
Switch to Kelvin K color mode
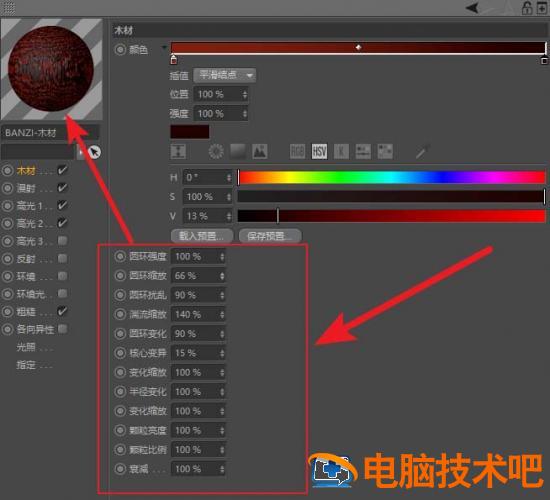341,152
